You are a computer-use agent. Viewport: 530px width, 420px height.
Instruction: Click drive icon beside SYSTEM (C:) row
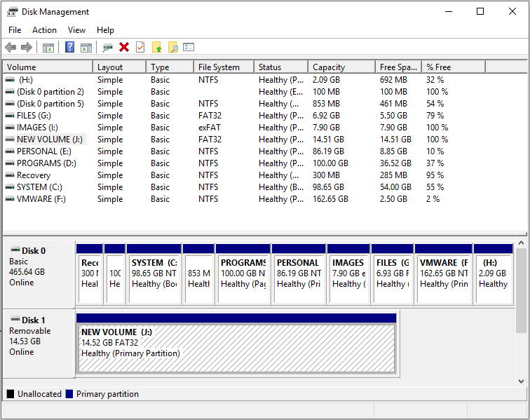pyautogui.click(x=10, y=187)
